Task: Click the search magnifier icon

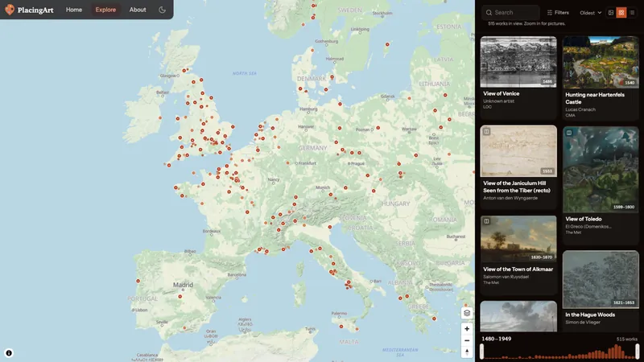Action: coord(489,13)
